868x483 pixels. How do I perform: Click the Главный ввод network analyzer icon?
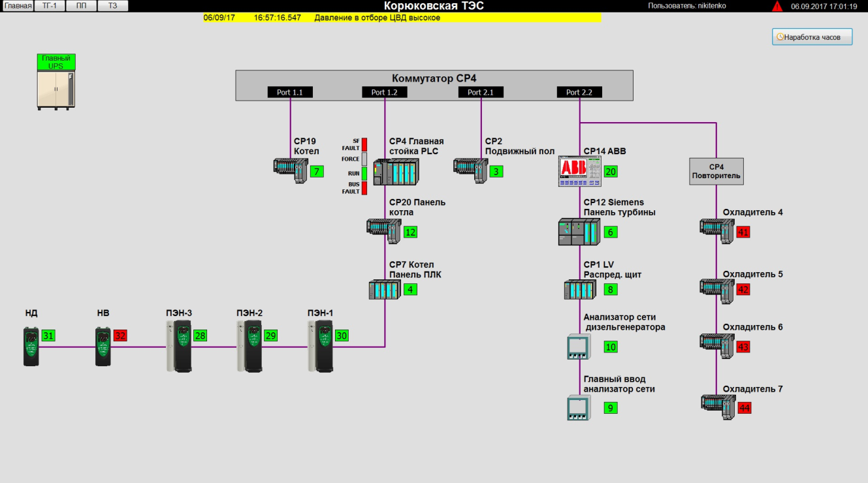pyautogui.click(x=578, y=408)
